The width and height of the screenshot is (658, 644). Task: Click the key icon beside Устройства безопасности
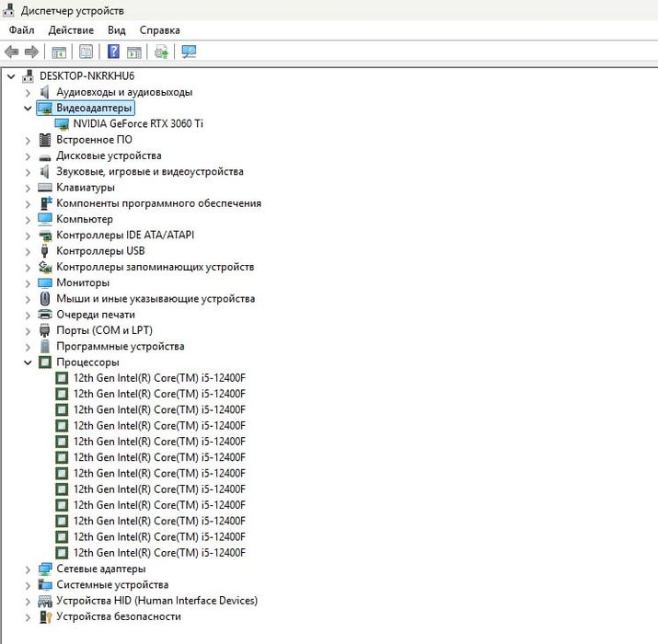[x=45, y=616]
